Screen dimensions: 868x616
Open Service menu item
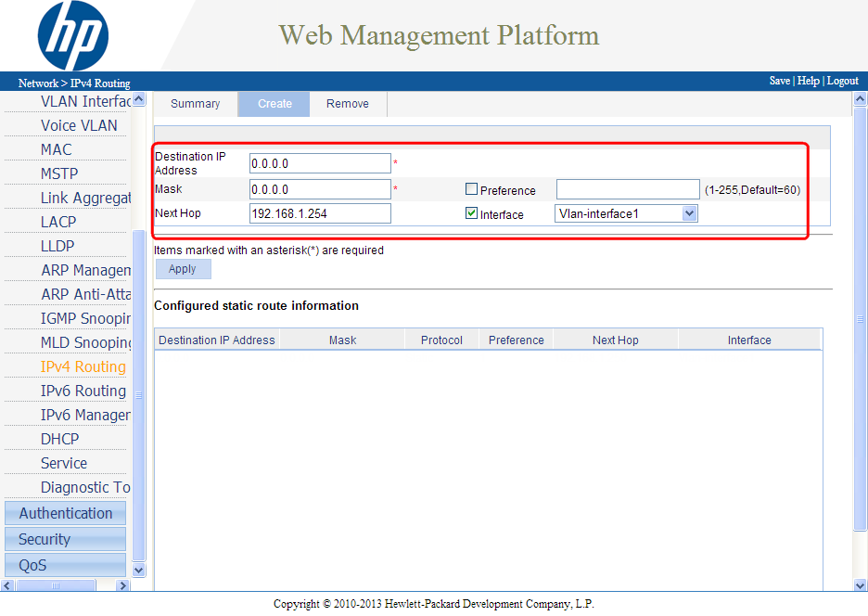click(x=64, y=463)
